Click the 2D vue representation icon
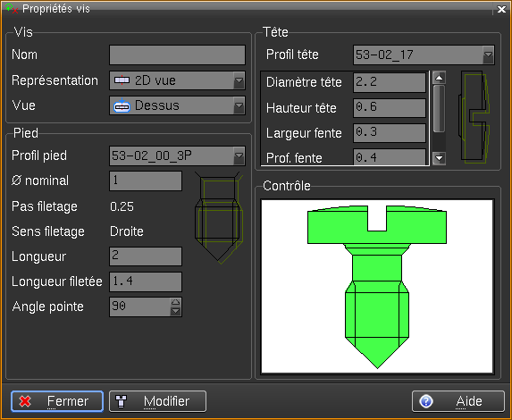The height and width of the screenshot is (420, 512). point(122,80)
